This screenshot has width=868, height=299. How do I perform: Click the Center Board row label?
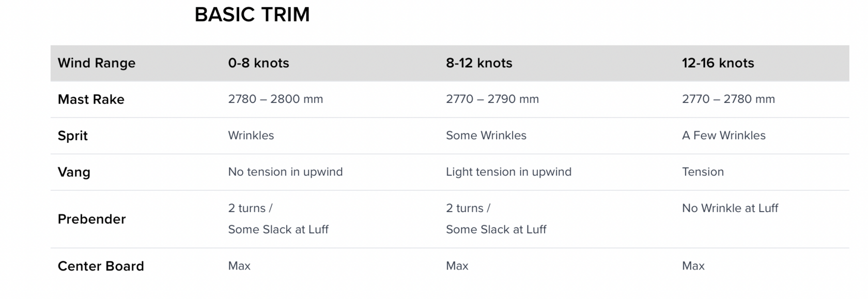click(x=101, y=266)
